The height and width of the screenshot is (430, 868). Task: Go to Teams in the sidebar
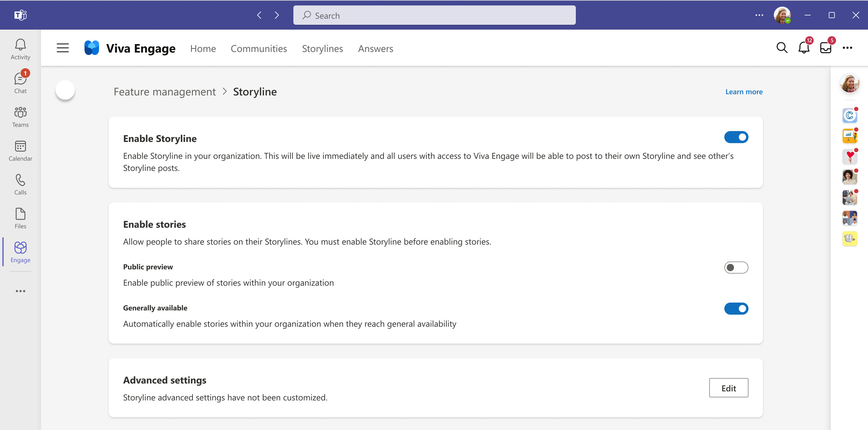20,117
